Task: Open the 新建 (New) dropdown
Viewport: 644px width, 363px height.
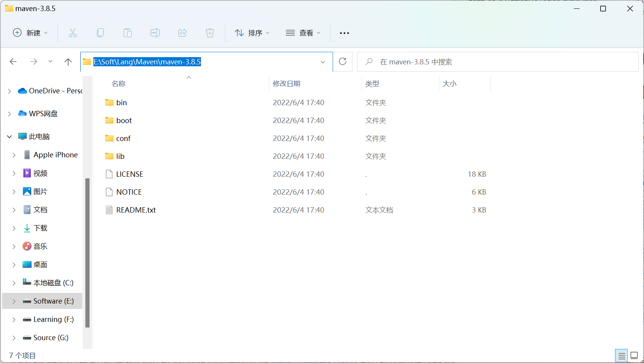Action: click(30, 33)
